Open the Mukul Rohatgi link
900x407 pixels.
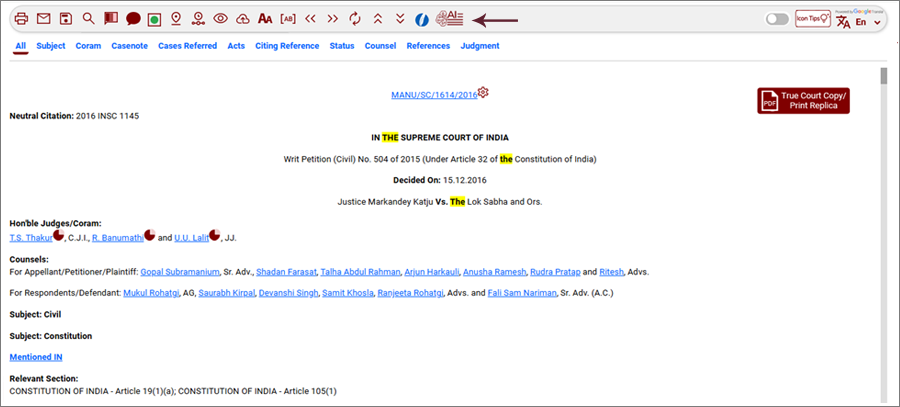pyautogui.click(x=151, y=293)
